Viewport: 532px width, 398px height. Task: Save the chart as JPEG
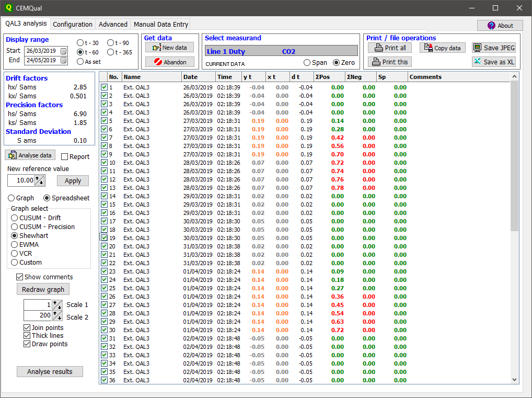pyautogui.click(x=494, y=48)
